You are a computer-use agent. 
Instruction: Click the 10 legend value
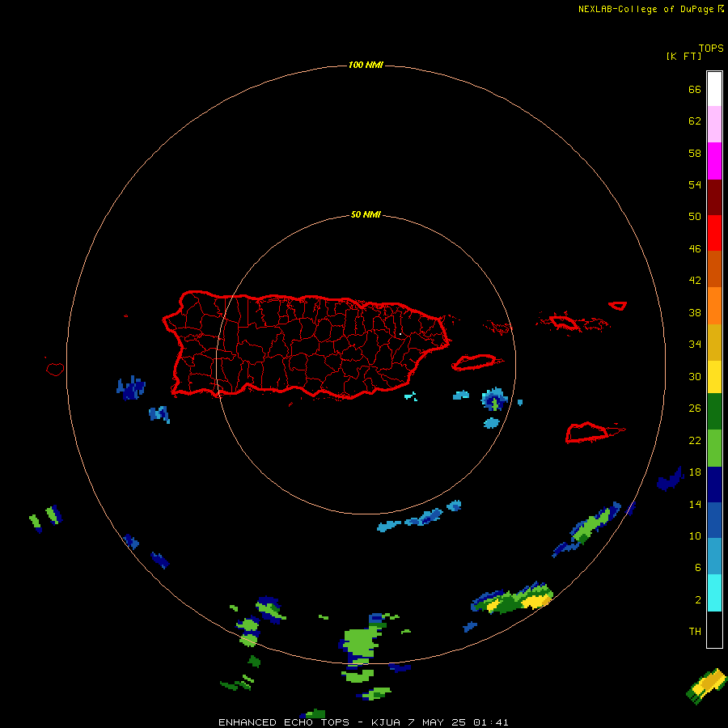click(695, 535)
